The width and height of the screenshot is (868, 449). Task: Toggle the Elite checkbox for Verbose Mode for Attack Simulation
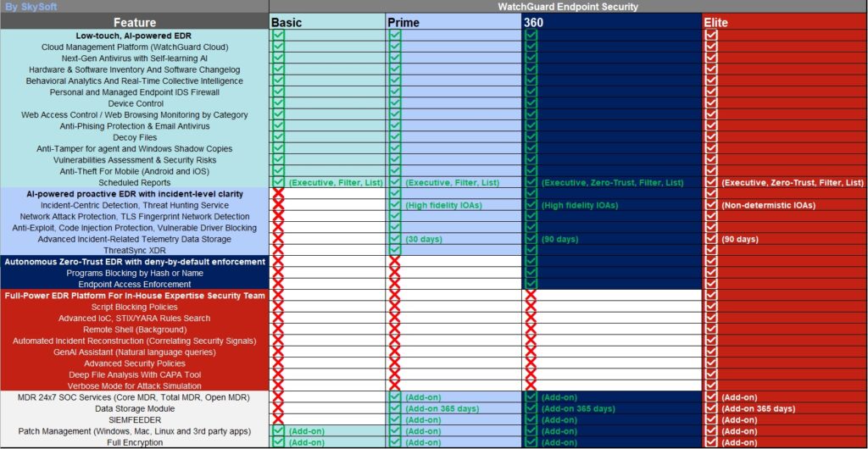coord(710,385)
